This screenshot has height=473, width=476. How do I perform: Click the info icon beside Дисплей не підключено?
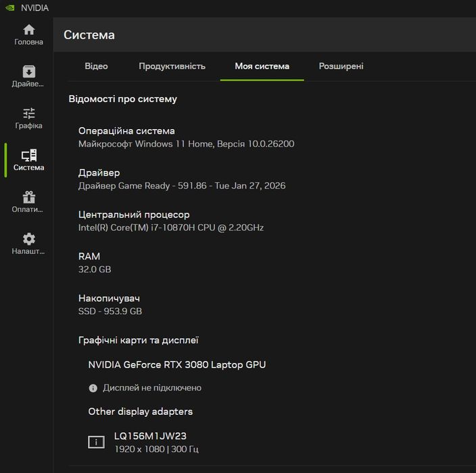(93, 388)
